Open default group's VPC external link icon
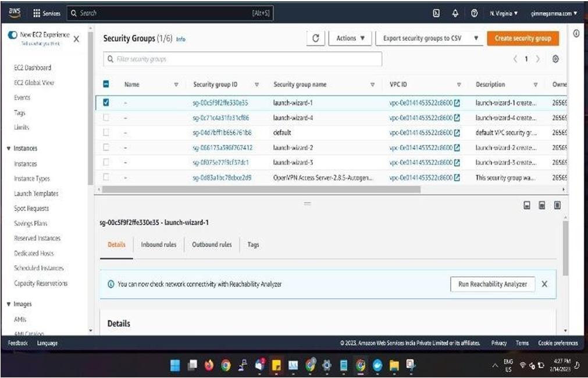This screenshot has height=378, width=588. pos(457,133)
